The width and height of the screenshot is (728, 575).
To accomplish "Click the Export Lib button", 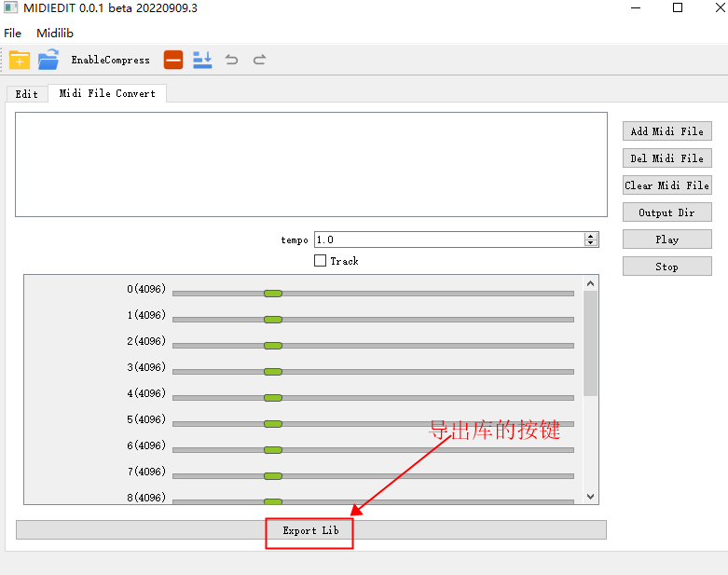I will point(310,530).
